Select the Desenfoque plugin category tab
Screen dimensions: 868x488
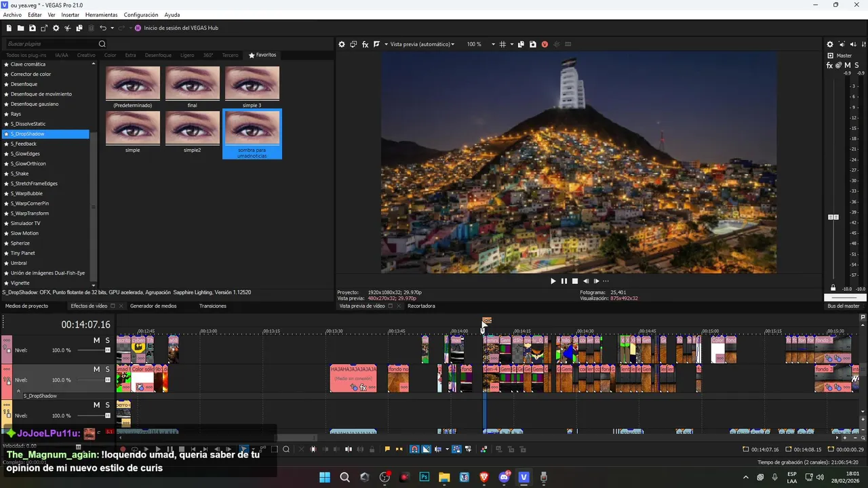coord(158,55)
